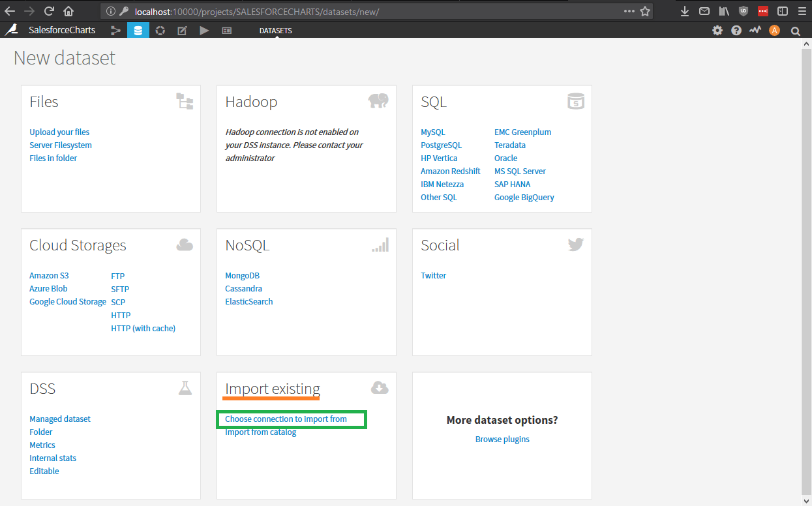Open Notebooks via the pencil icon
Screen dimensions: 812x506
[181, 30]
